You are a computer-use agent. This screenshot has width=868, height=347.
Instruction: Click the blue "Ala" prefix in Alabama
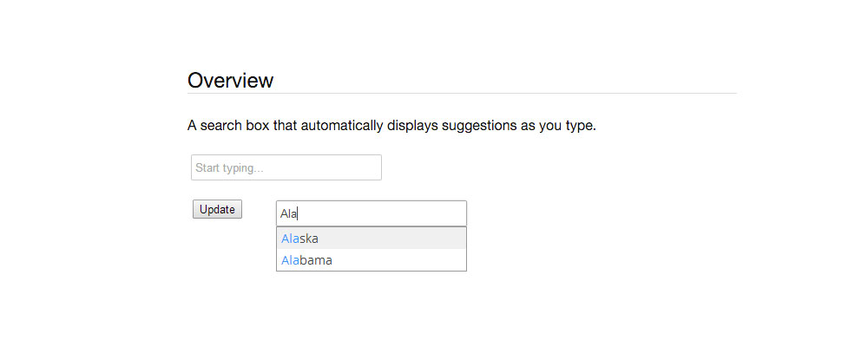[x=289, y=260]
